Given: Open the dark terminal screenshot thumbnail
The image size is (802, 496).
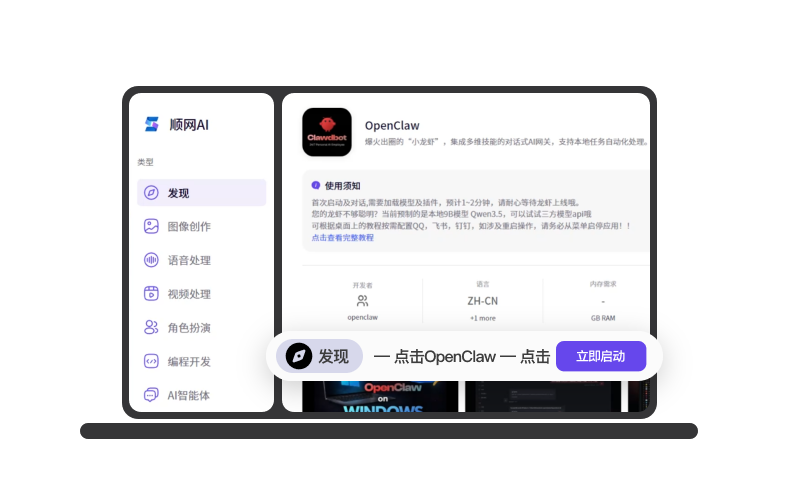Looking at the screenshot, I should 543,396.
